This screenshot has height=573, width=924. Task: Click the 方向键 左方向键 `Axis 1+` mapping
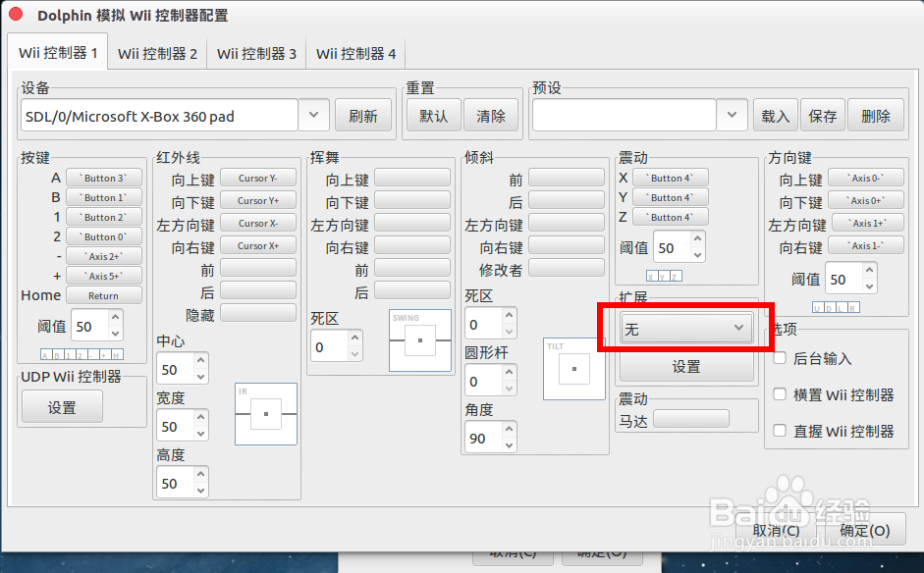point(868,223)
